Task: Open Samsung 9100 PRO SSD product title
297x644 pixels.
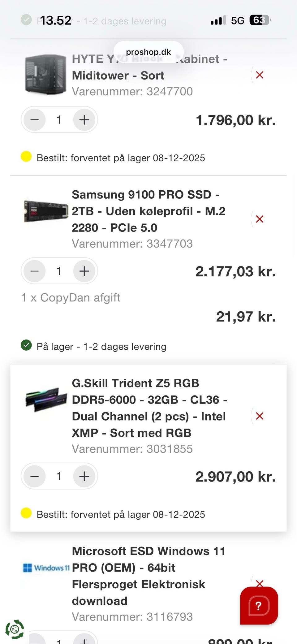Action: tap(148, 211)
